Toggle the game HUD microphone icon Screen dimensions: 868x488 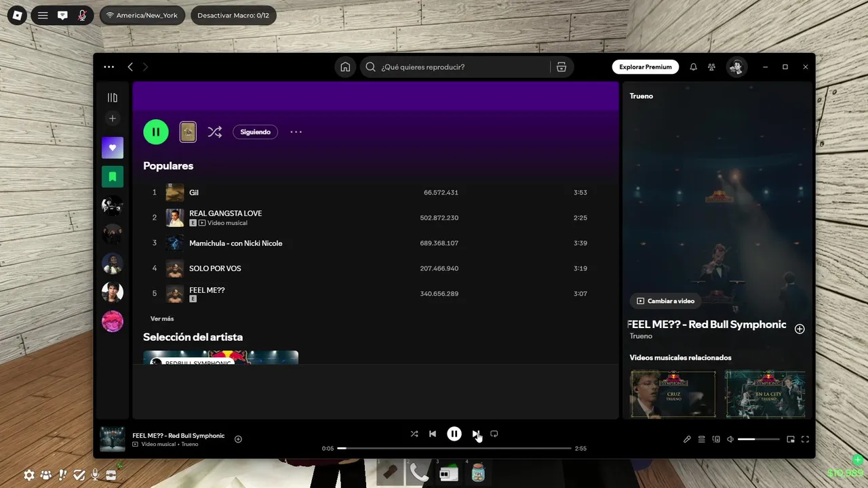[x=96, y=475]
